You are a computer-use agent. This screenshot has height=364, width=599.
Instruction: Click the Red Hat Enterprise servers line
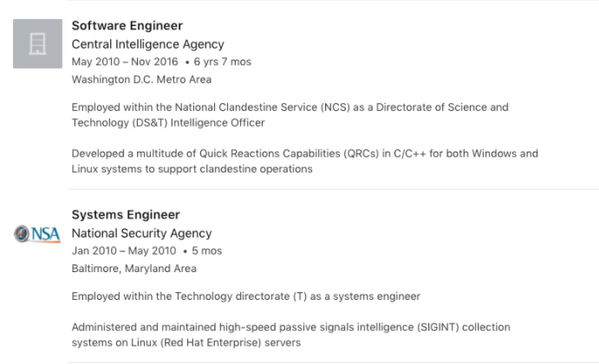186,342
